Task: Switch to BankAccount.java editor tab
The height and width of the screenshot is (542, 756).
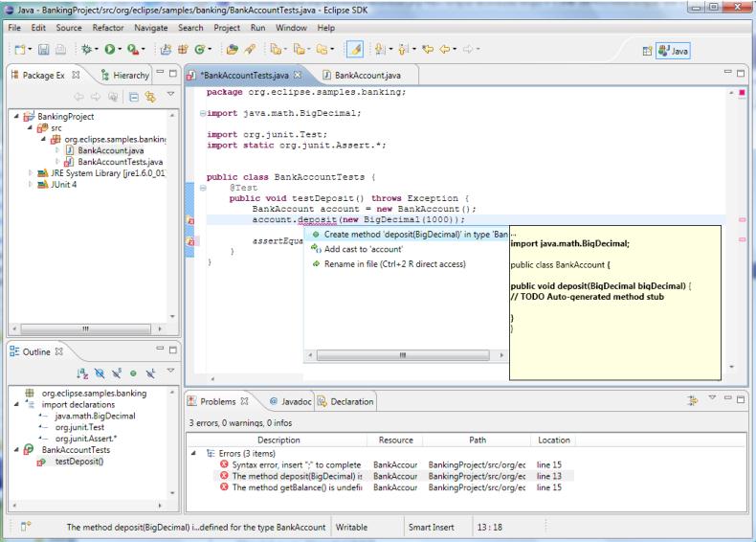Action: coord(367,76)
